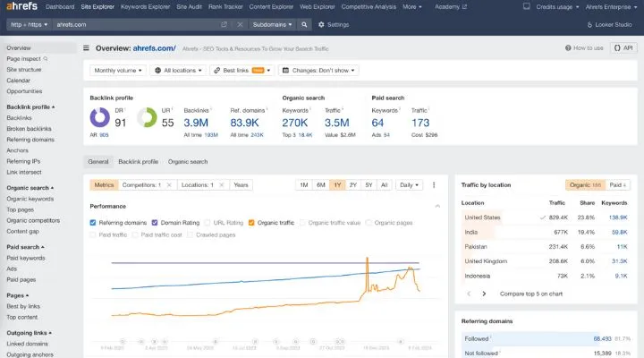Go to next locations page arrow

coord(484,294)
